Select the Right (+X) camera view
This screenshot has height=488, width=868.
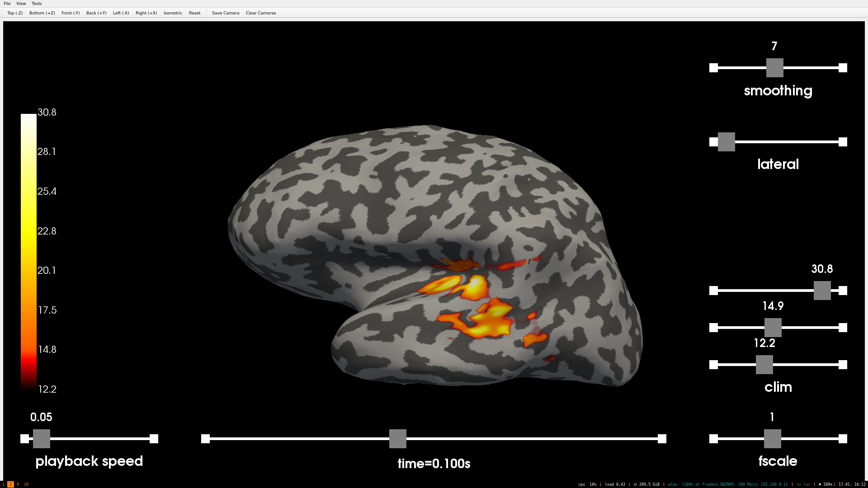pyautogui.click(x=146, y=13)
